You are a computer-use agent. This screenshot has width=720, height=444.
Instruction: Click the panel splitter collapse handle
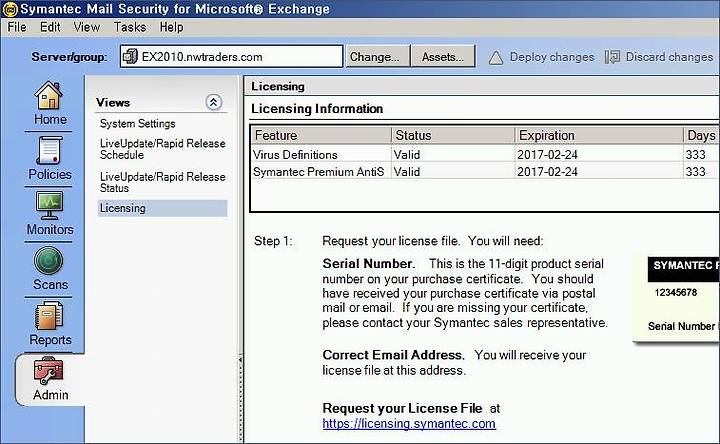tap(240, 399)
